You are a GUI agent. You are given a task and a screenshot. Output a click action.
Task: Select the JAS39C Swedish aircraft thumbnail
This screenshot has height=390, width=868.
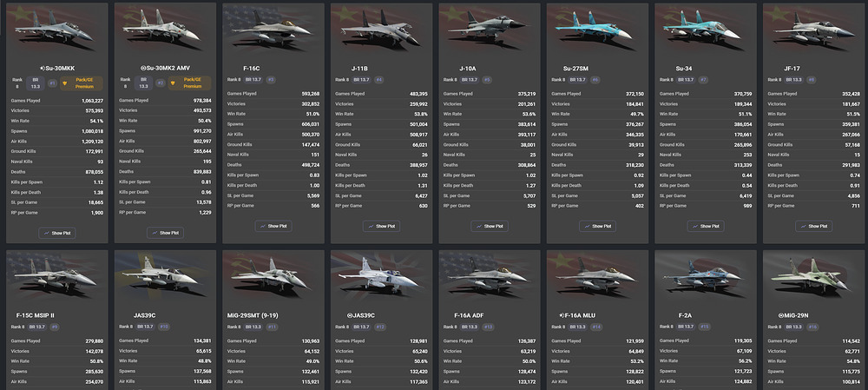tap(161, 274)
